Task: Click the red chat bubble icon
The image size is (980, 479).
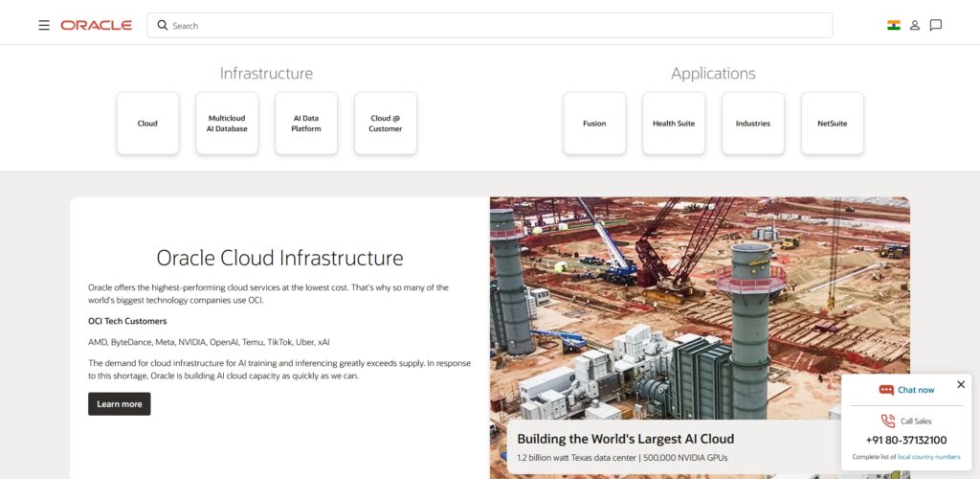Action: click(x=886, y=390)
